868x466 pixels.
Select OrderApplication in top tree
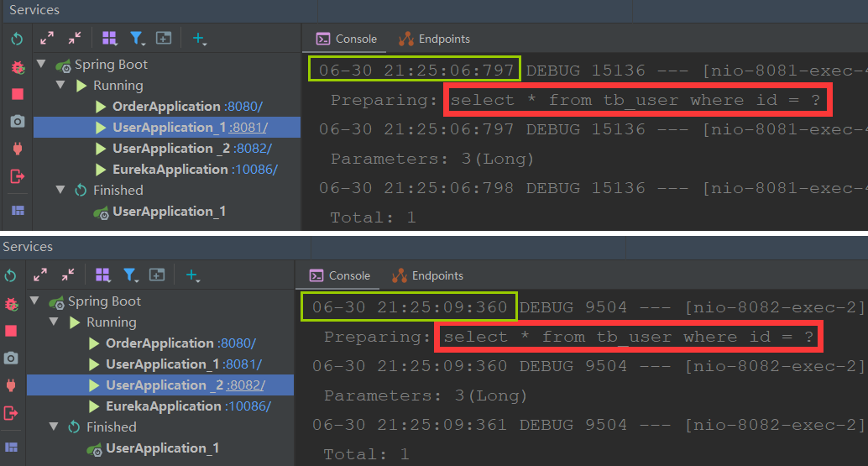click(x=166, y=107)
